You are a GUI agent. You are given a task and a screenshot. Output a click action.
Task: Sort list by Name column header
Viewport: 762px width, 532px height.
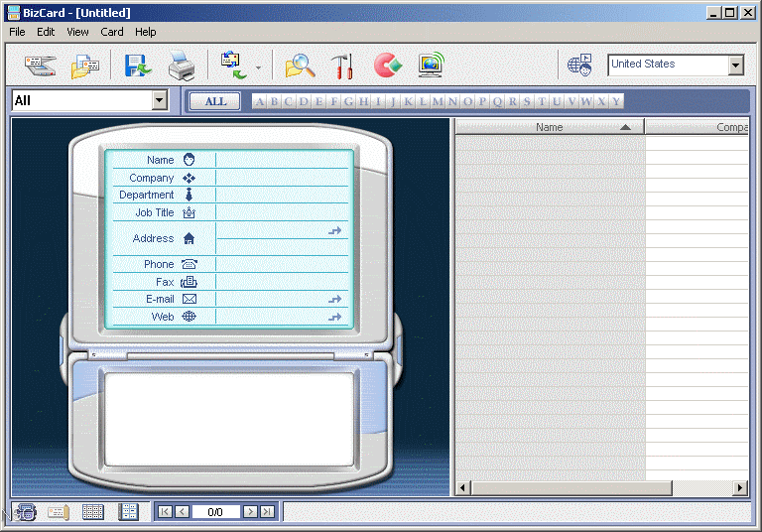(550, 127)
